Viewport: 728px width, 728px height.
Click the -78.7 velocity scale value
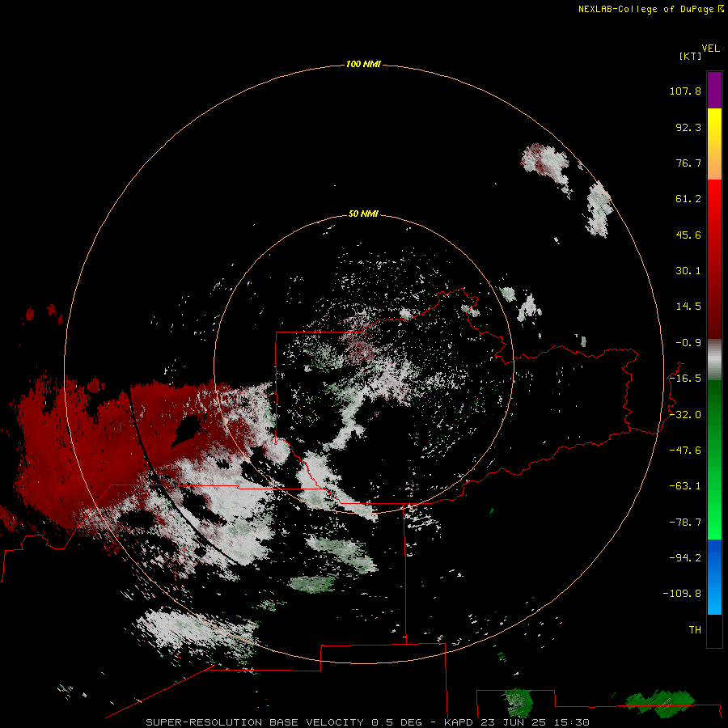tap(685, 523)
